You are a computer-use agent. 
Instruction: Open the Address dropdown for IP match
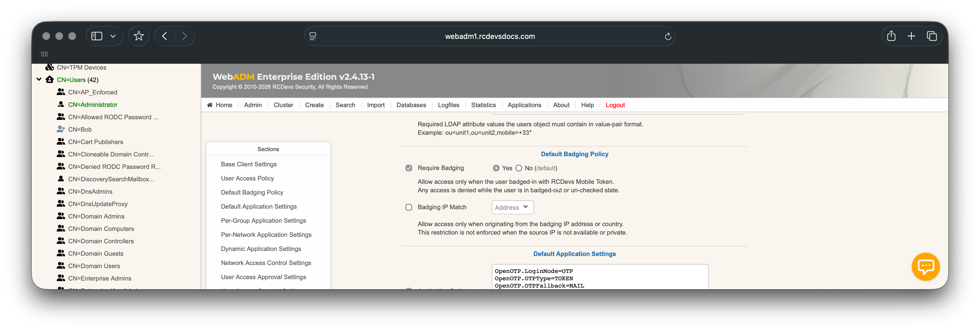click(512, 207)
